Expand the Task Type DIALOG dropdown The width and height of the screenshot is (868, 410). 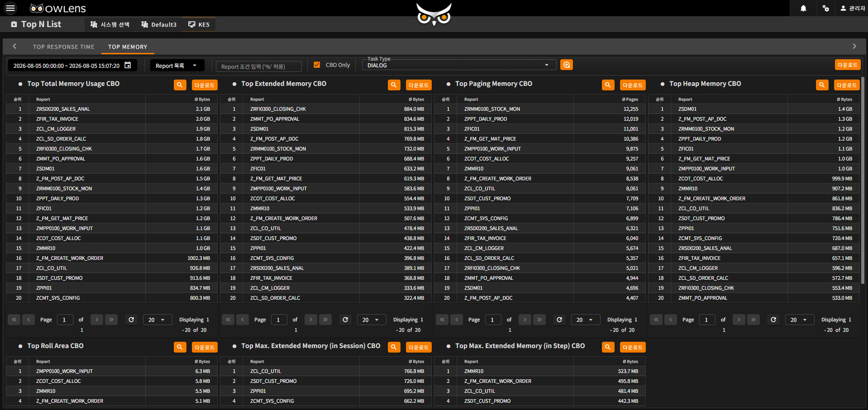pyautogui.click(x=458, y=65)
